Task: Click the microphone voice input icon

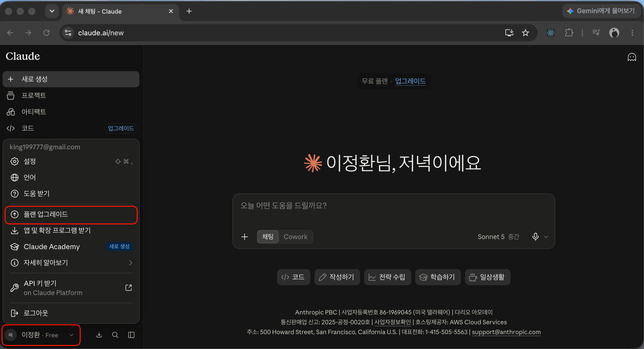Action: (535, 237)
